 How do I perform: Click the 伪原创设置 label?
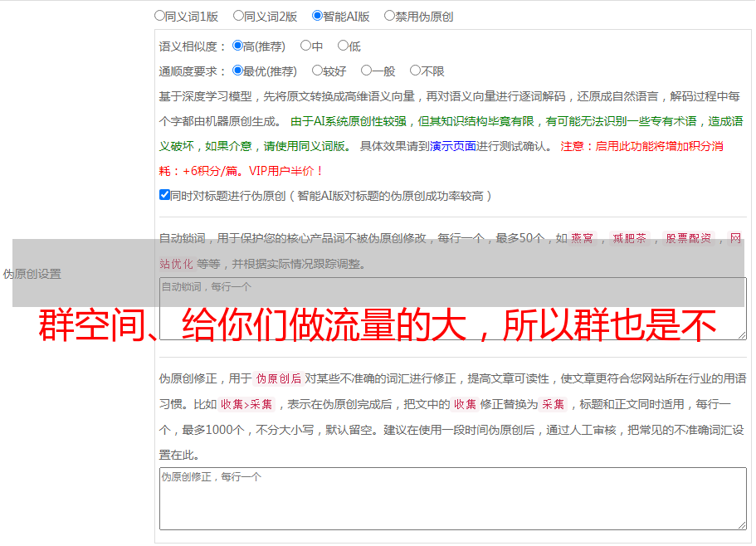[x=32, y=274]
